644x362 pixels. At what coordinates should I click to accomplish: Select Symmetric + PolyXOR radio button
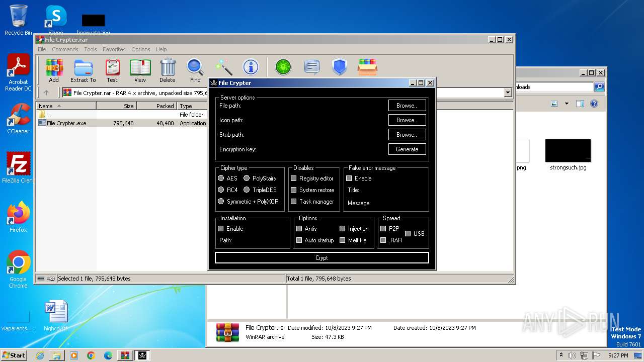[x=221, y=201]
